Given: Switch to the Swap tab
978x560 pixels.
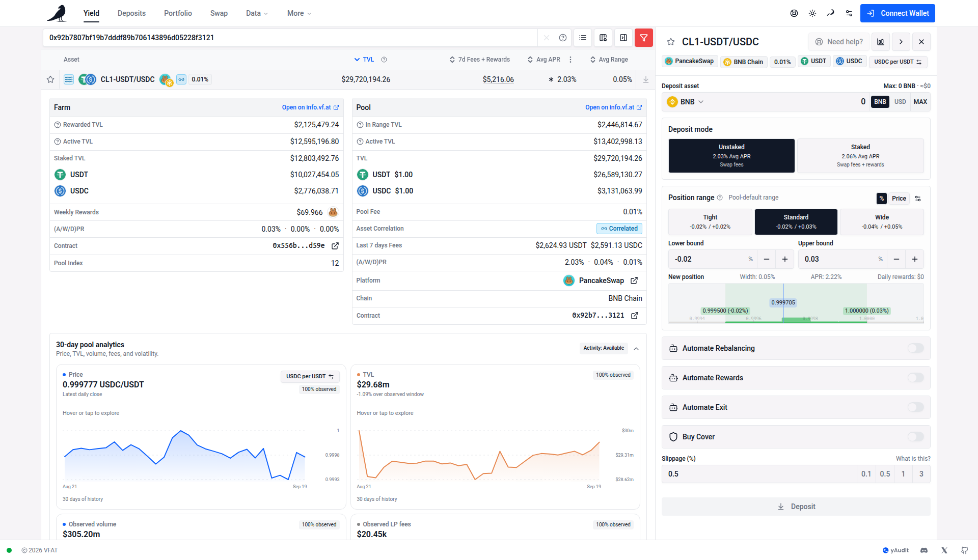Looking at the screenshot, I should point(219,13).
